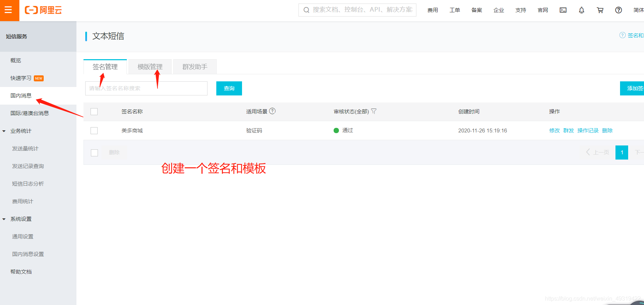Open the 审核状态 filter funnel

coord(374,111)
